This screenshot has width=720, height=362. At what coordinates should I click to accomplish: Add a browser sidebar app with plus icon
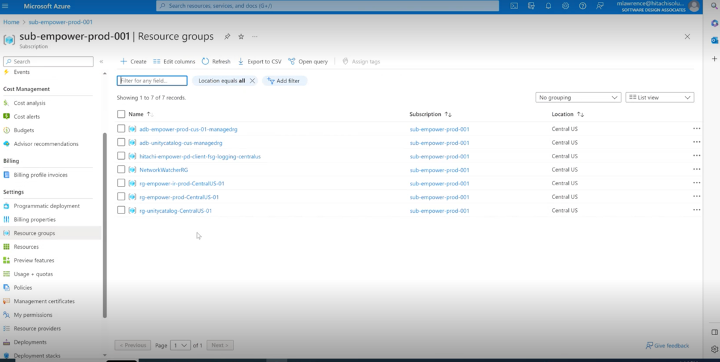(714, 59)
